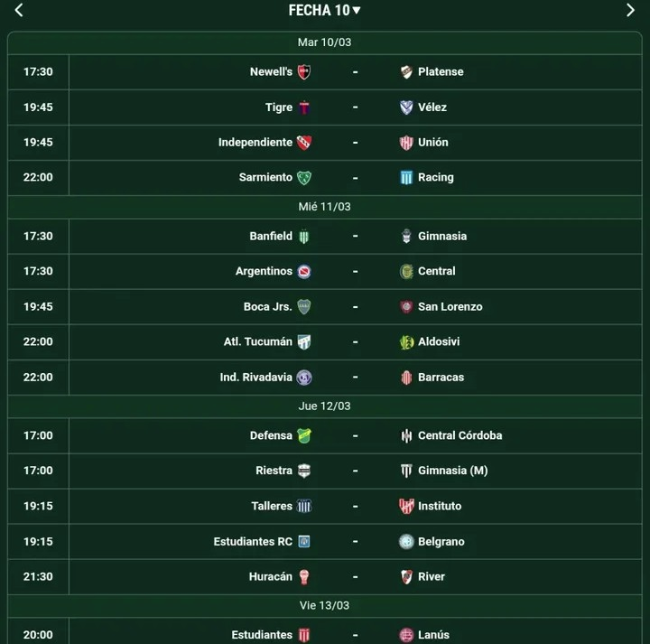
Task: Open the FECHA 10 round dropdown
Action: point(324,10)
